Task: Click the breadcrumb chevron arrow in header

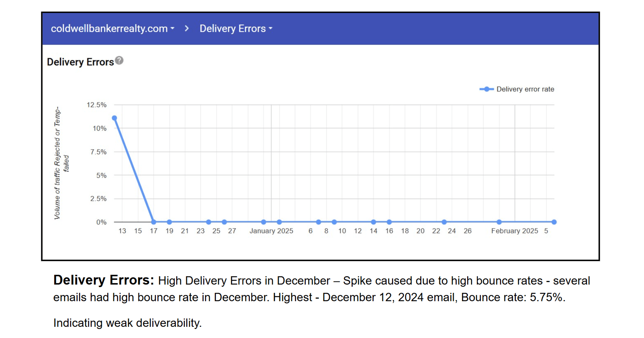Action: click(x=187, y=29)
